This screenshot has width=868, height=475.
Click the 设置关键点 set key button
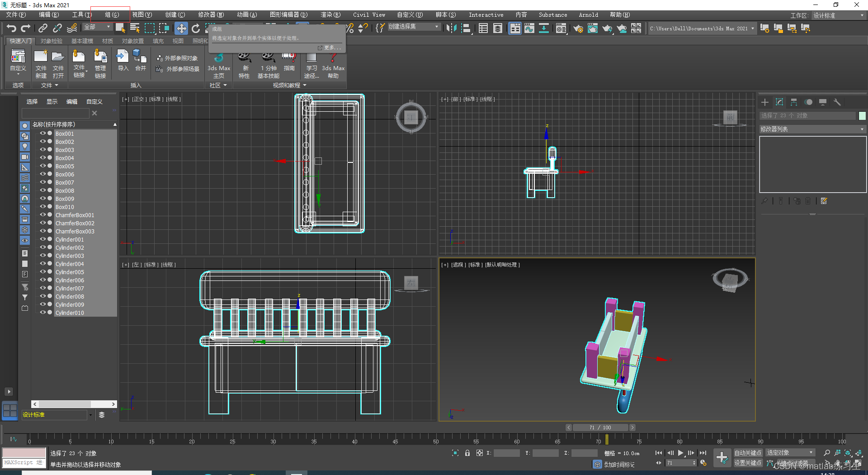pos(748,463)
